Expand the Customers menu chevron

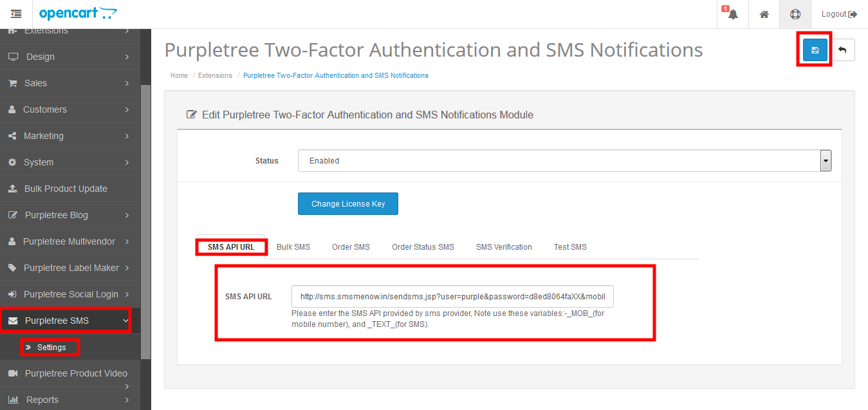[127, 109]
